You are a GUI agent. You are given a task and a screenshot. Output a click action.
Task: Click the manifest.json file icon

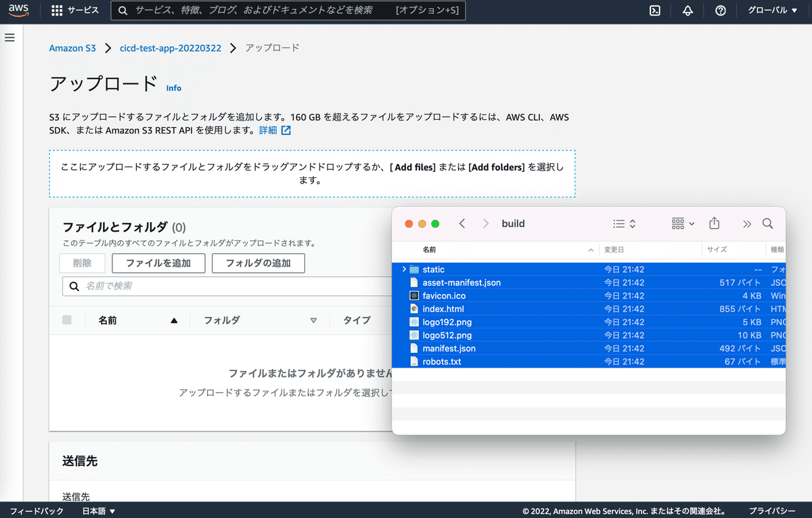[415, 348]
